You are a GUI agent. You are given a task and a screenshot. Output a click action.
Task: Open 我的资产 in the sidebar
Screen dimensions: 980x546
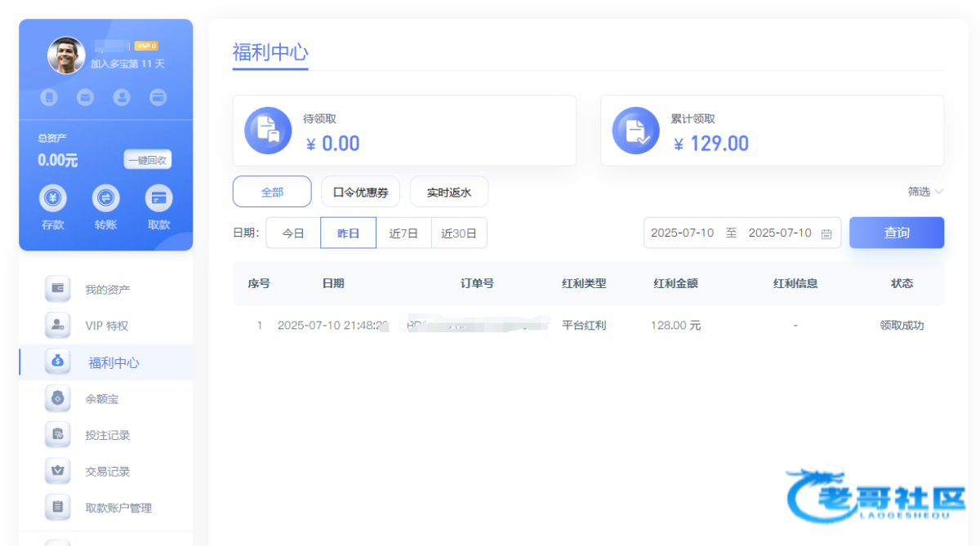pyautogui.click(x=107, y=290)
